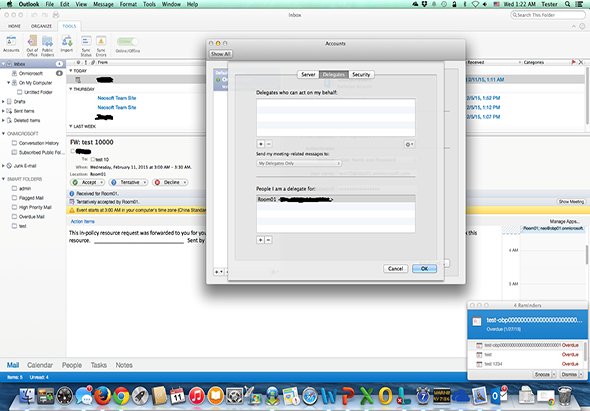
Task: Select Untitled Folder in sidebar
Action: click(x=38, y=92)
